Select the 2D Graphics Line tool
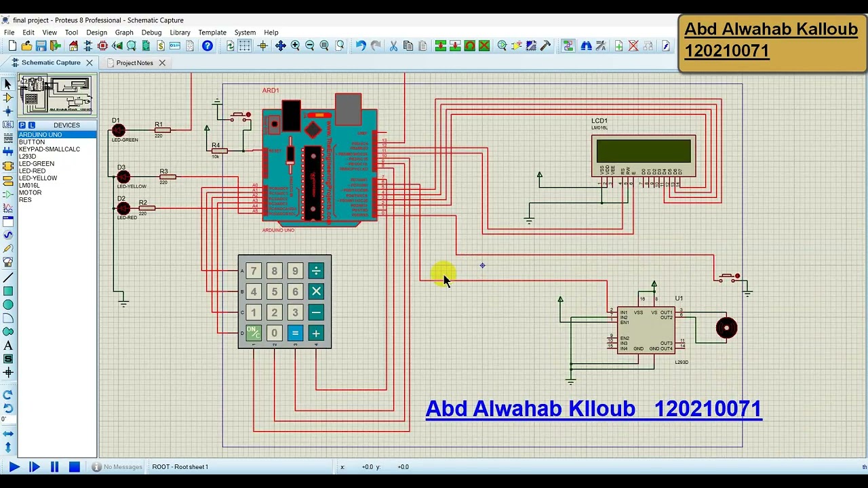Viewport: 868px width, 488px height. click(x=8, y=278)
